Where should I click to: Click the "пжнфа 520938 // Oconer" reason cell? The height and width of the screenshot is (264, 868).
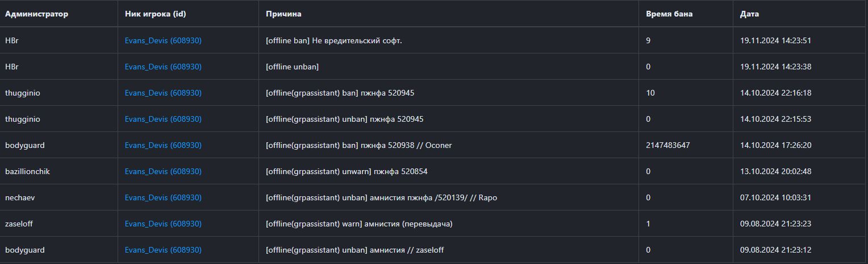pos(358,145)
